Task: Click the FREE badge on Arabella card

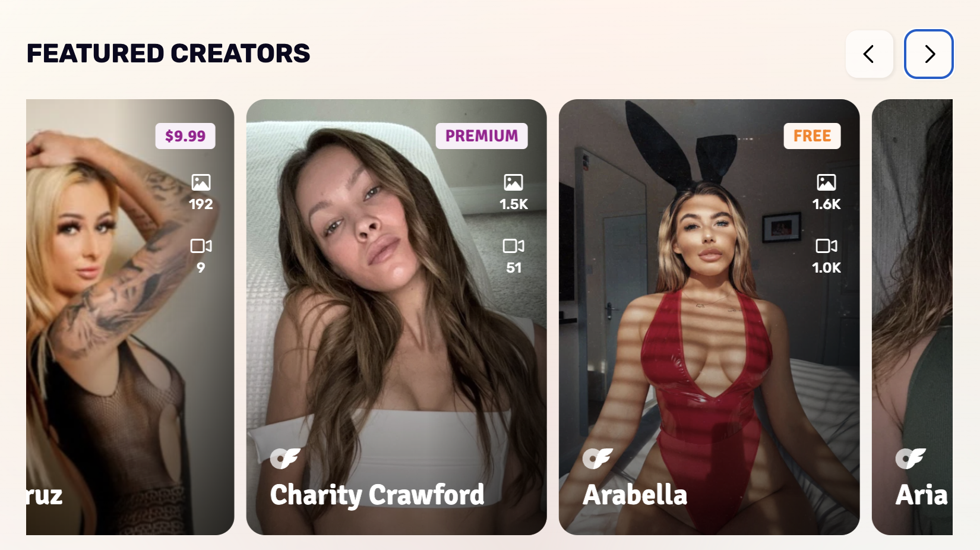Action: pos(812,136)
